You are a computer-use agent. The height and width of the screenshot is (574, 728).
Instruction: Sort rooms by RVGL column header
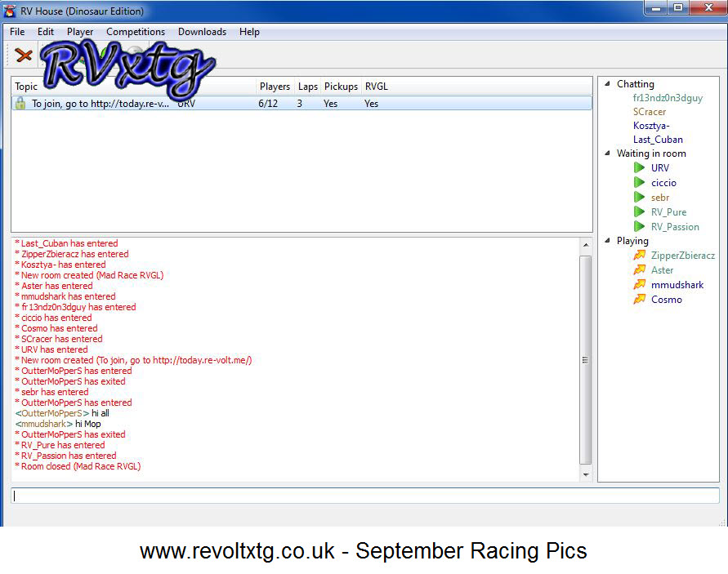click(376, 87)
